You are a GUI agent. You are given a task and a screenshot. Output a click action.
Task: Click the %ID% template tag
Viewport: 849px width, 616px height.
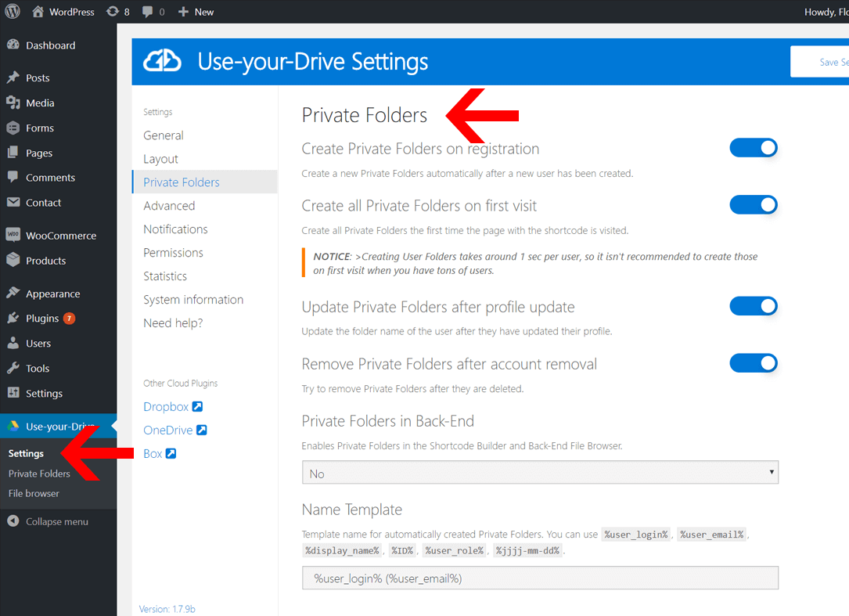[402, 550]
